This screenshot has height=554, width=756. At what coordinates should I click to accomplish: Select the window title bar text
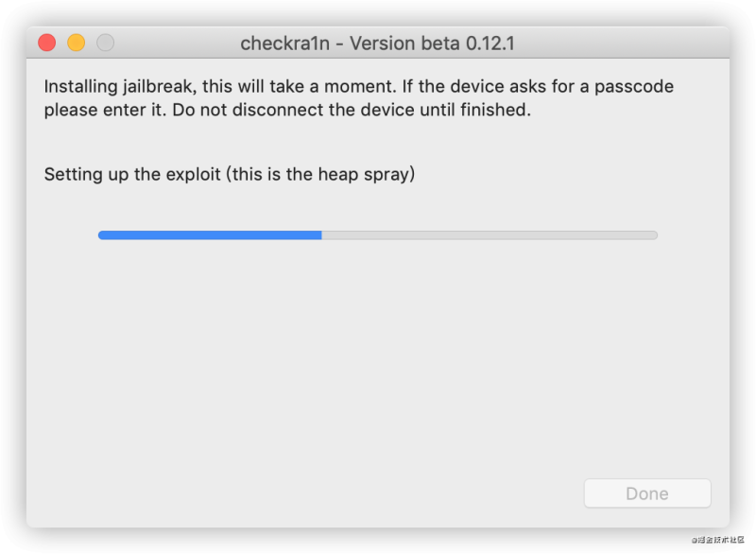377,43
